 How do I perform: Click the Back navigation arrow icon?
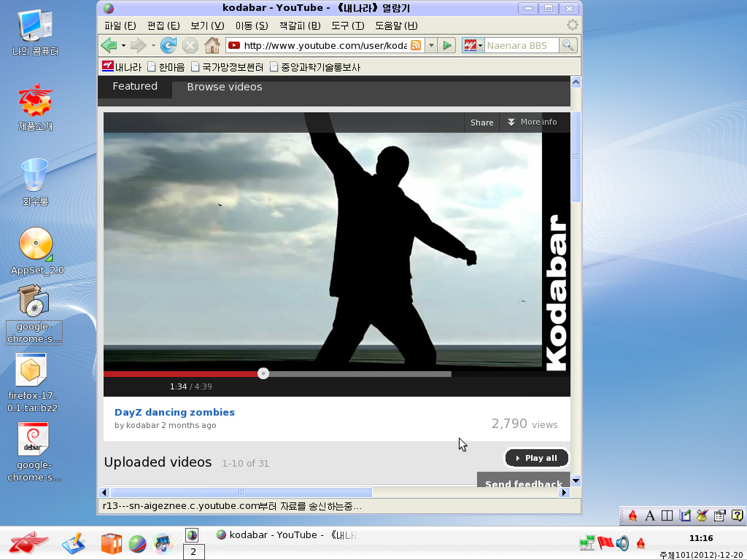tap(108, 45)
